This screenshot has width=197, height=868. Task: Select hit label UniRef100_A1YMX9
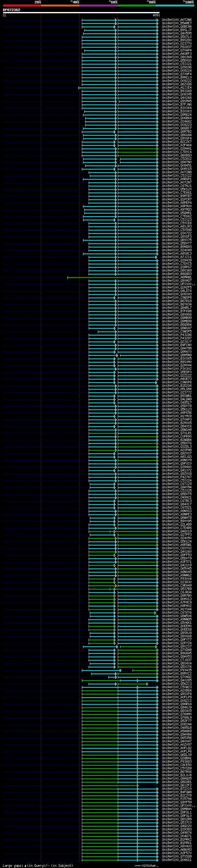(177, 416)
